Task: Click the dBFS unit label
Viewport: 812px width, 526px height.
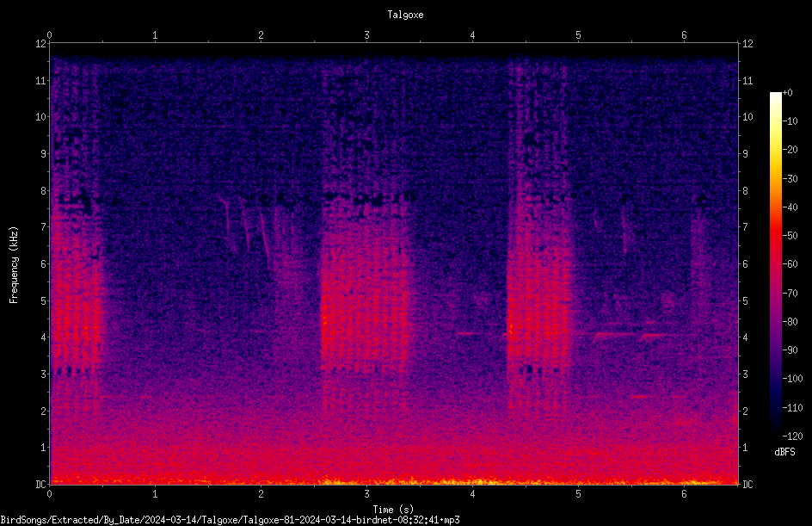Action: coord(784,452)
